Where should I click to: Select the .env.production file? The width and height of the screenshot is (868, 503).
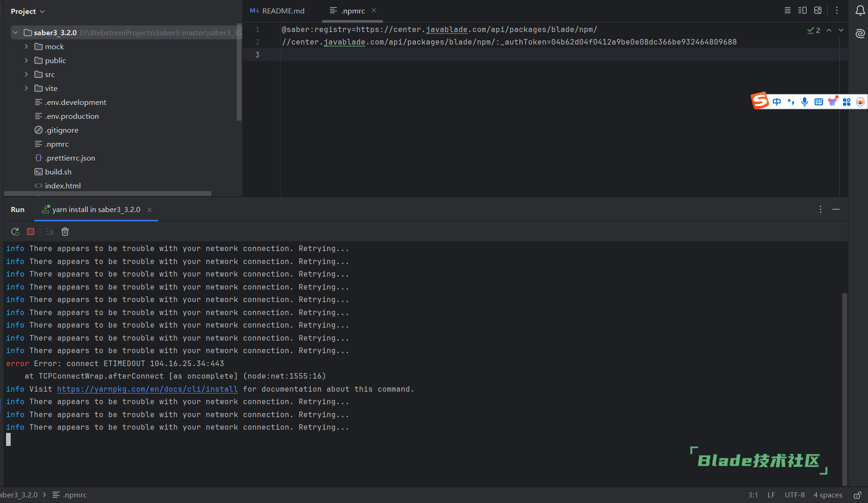click(67, 116)
